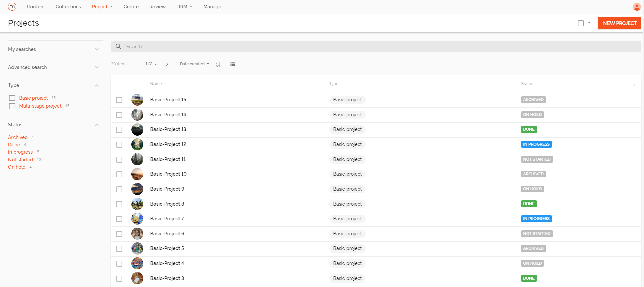Viewport: 644px width, 287px height.
Task: Open the Basic-Project 10 name
Action: pyautogui.click(x=168, y=174)
